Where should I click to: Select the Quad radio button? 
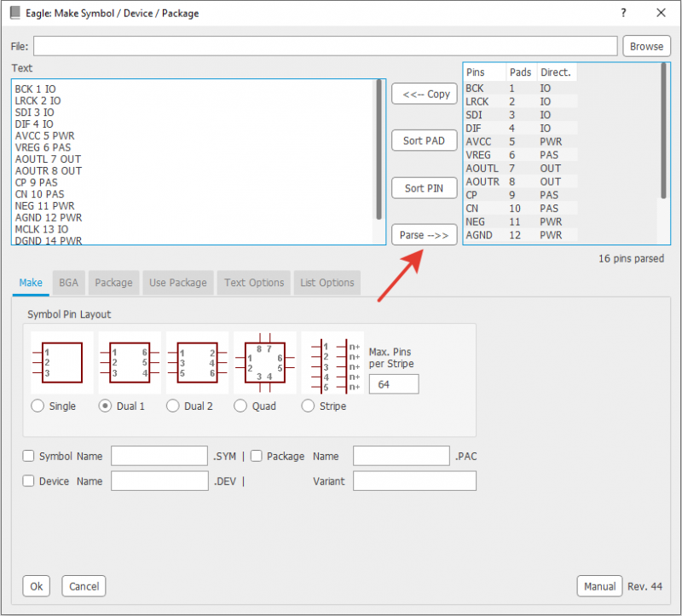[x=240, y=406]
